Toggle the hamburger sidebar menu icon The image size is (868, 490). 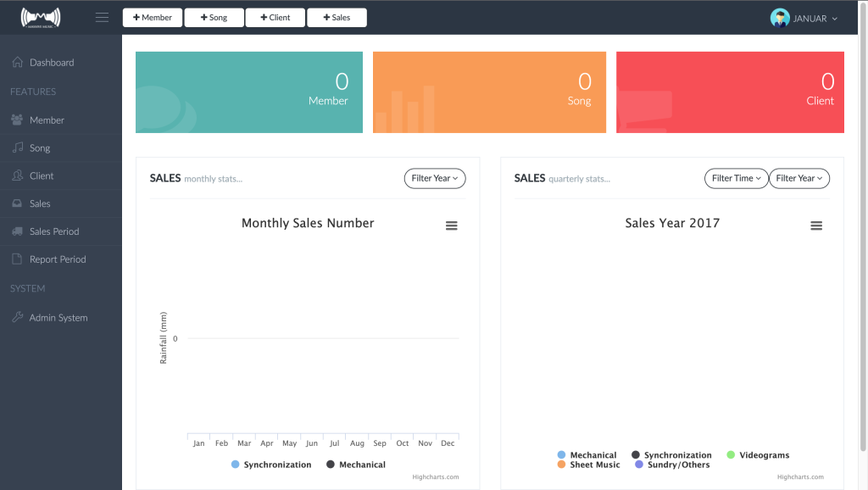(102, 18)
